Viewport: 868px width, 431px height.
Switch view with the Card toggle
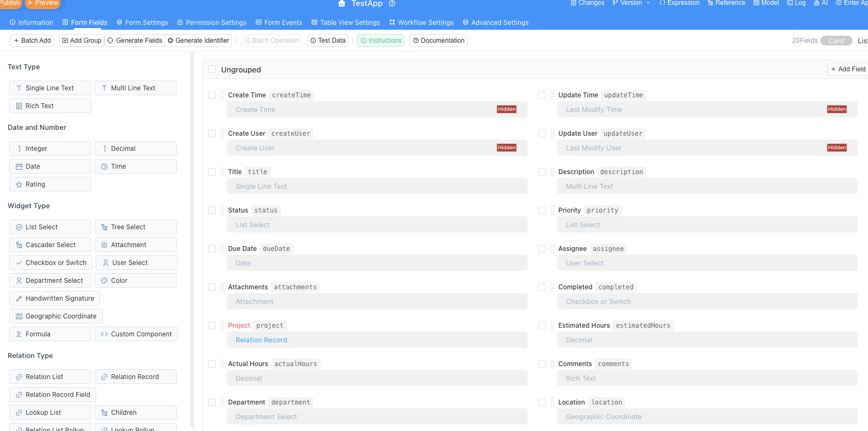836,41
